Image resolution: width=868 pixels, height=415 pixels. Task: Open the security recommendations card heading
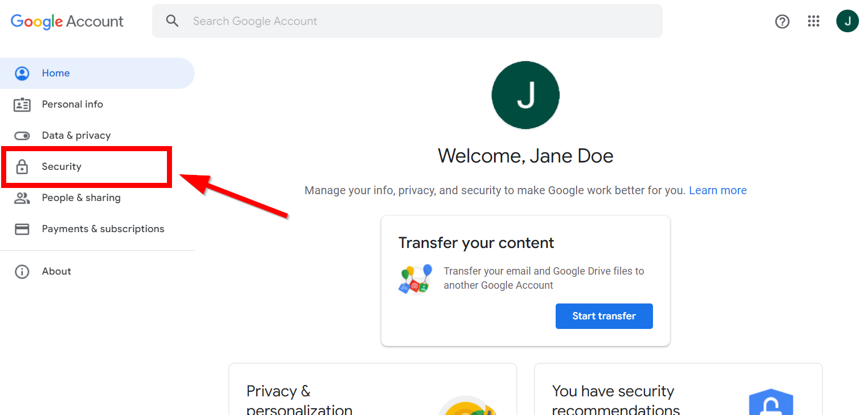616,400
